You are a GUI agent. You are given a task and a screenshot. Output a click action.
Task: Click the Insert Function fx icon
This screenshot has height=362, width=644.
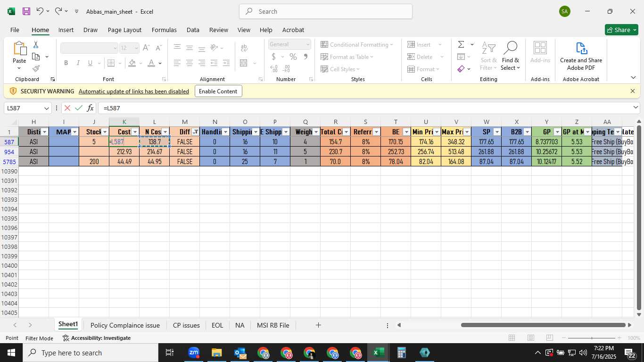(x=91, y=108)
